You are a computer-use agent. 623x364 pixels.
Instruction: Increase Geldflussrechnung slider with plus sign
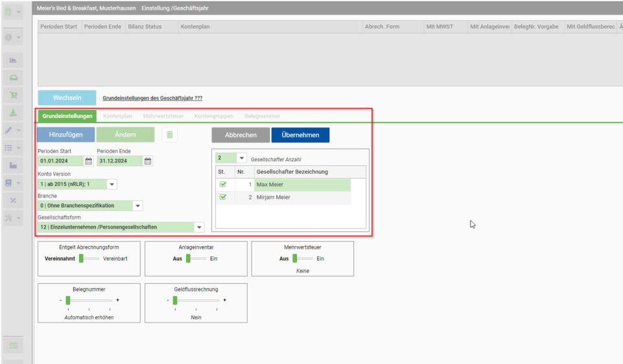pos(224,300)
